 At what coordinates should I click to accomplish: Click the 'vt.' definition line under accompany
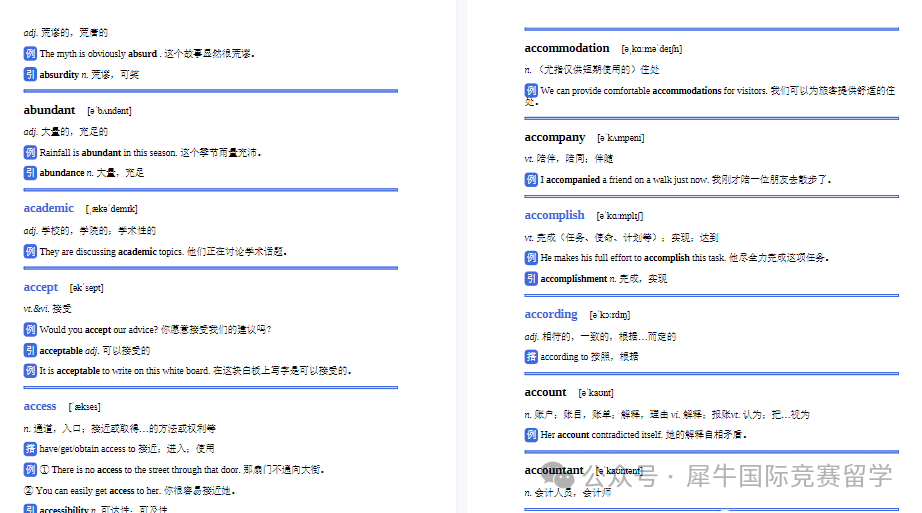coord(569,158)
